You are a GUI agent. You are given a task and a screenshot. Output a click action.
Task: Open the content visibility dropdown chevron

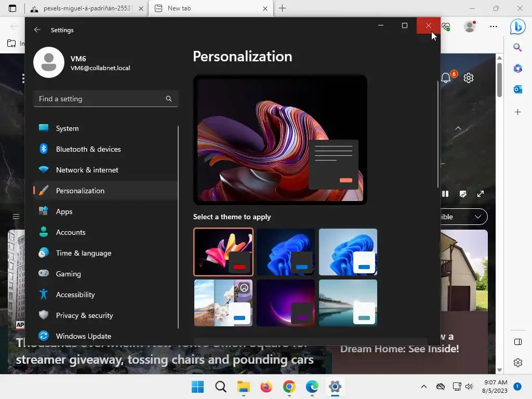coord(478,217)
